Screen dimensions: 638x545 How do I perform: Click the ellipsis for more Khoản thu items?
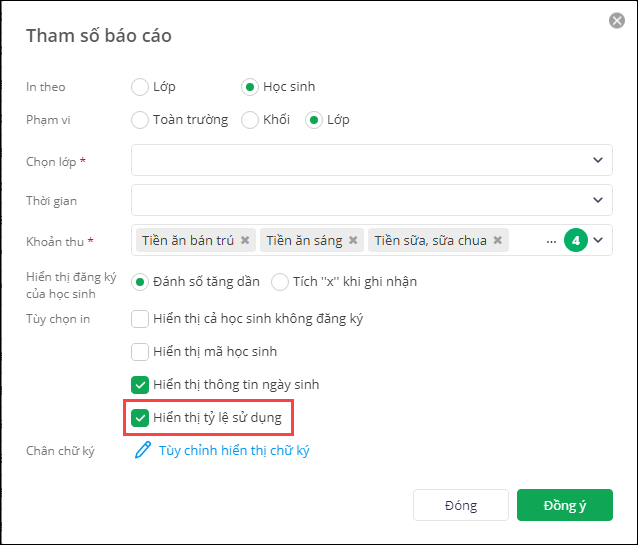(551, 241)
